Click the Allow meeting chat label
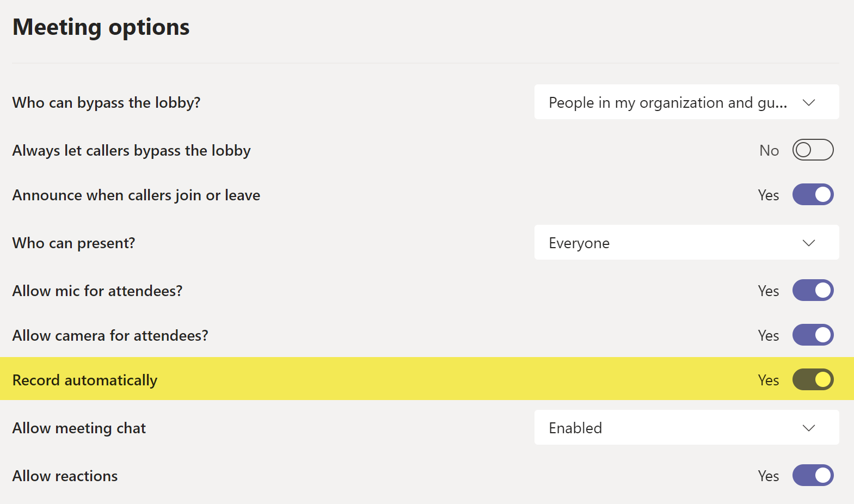Image resolution: width=854 pixels, height=504 pixels. pyautogui.click(x=79, y=428)
